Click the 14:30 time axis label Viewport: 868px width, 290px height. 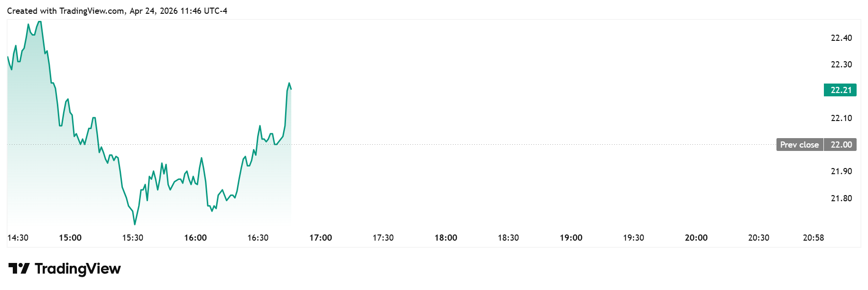pos(18,238)
